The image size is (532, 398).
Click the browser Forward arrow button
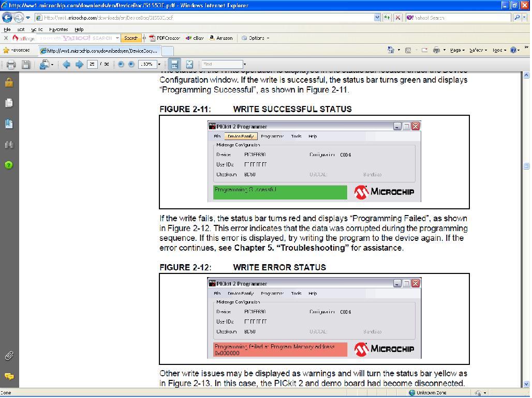pos(19,17)
